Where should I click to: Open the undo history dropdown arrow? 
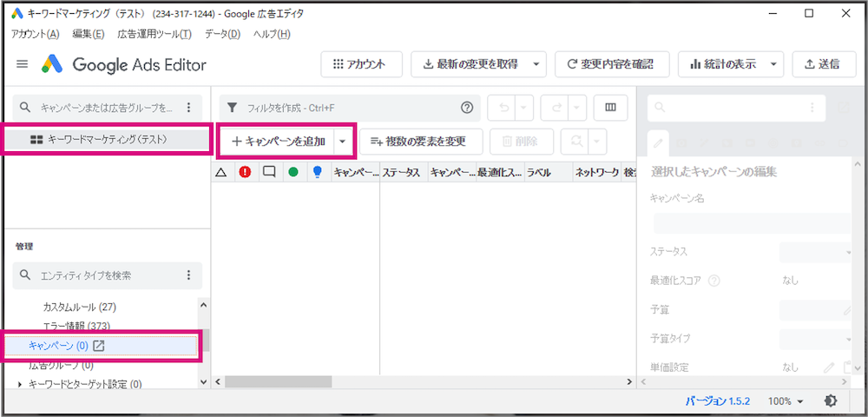pos(523,108)
